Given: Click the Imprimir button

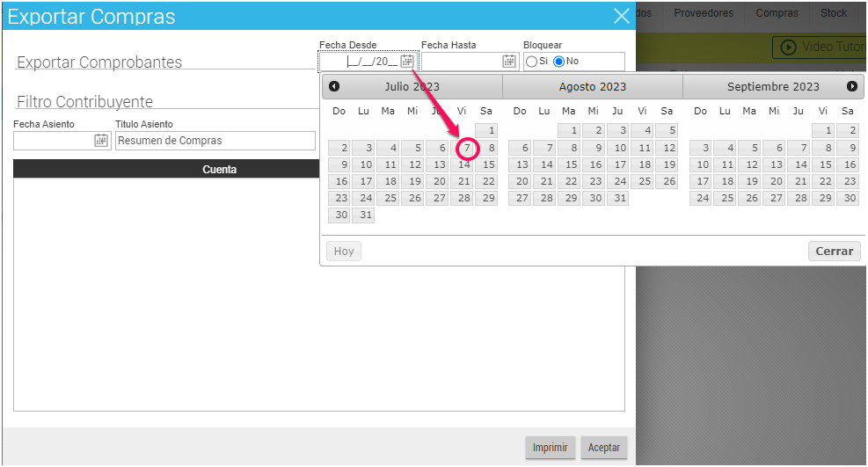Looking at the screenshot, I should [551, 448].
